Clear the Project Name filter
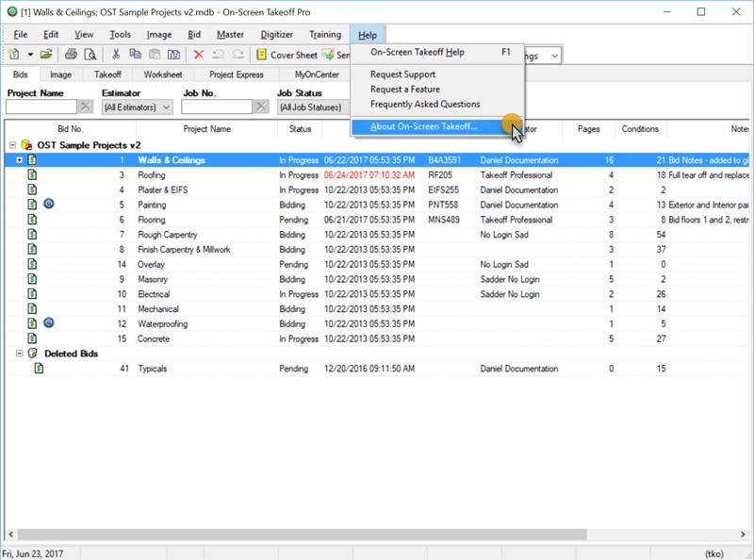The image size is (754, 560). (86, 107)
